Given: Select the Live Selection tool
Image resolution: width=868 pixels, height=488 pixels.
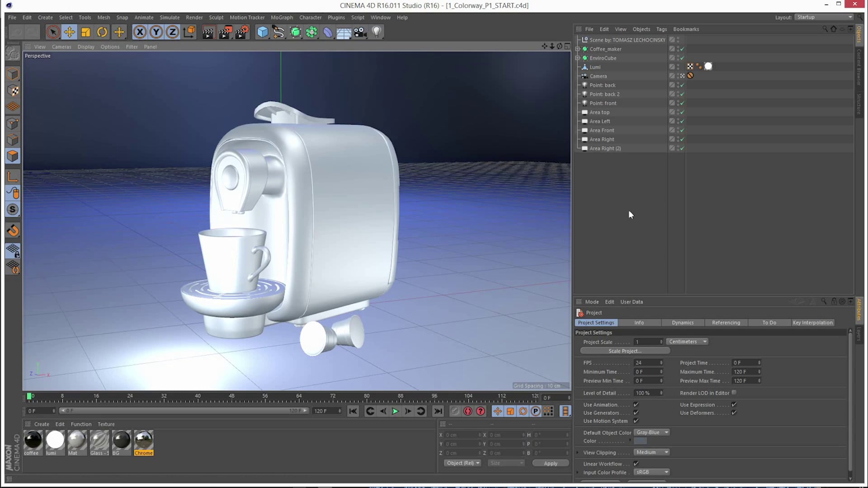Looking at the screenshot, I should coord(53,32).
